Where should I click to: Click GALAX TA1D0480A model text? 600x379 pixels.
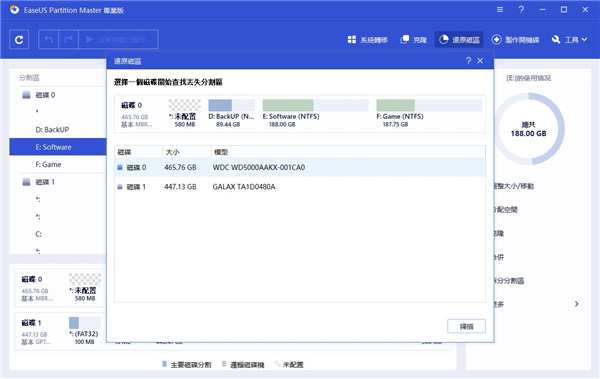[244, 187]
